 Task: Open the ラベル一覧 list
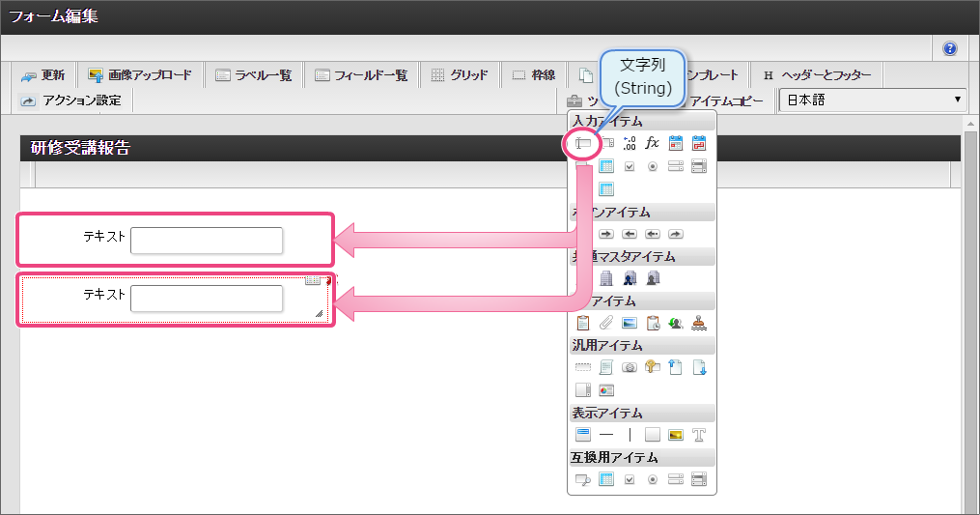click(254, 75)
